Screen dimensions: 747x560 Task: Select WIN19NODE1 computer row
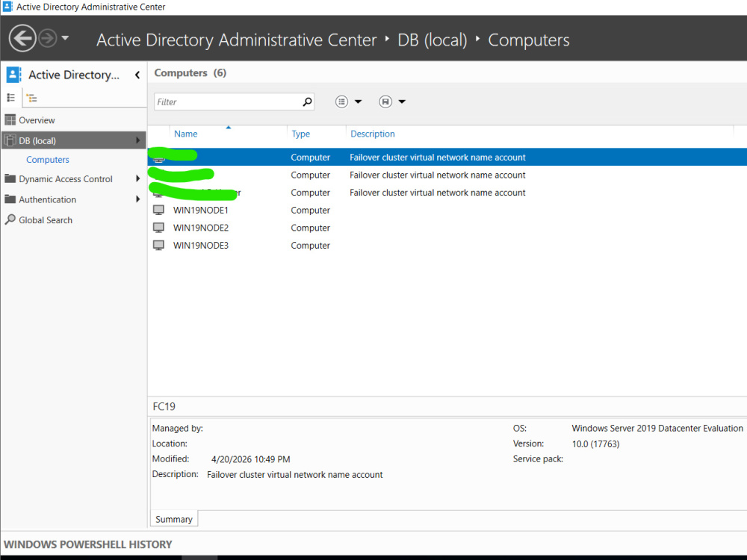click(x=447, y=210)
